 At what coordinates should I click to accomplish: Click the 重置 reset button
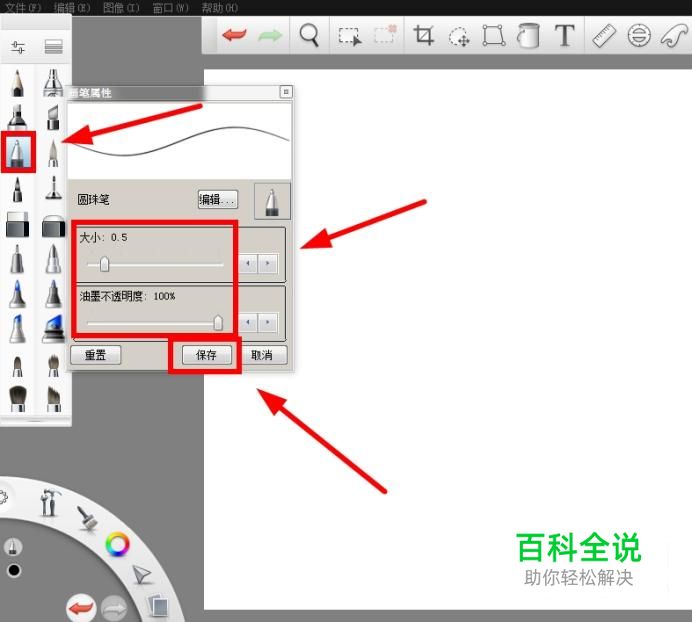(x=95, y=355)
